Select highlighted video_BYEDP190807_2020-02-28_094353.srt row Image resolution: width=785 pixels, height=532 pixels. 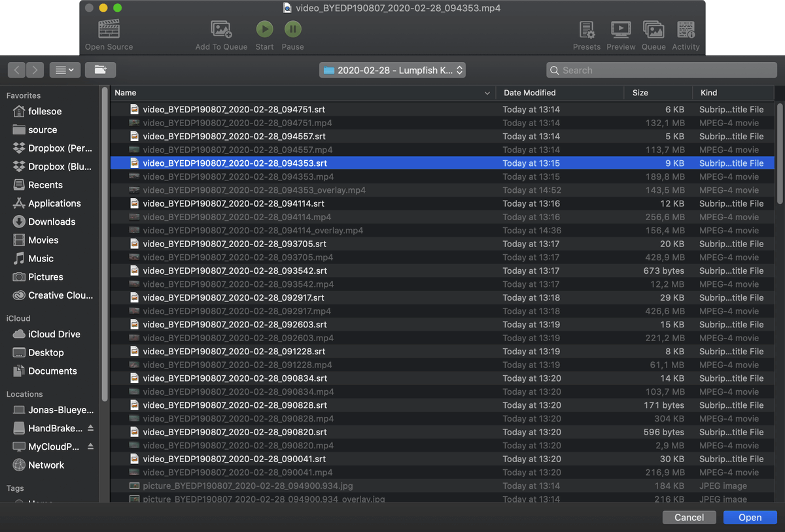442,163
